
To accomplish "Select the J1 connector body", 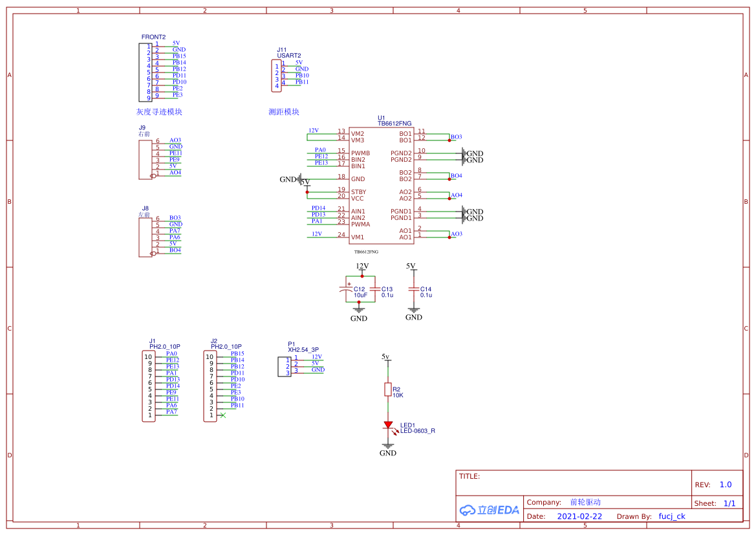I will pos(149,386).
